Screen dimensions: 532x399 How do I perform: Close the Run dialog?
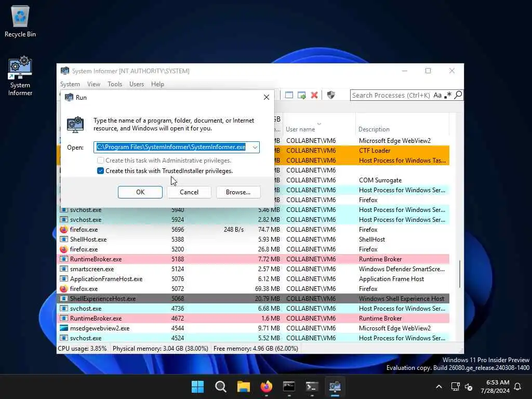click(267, 97)
